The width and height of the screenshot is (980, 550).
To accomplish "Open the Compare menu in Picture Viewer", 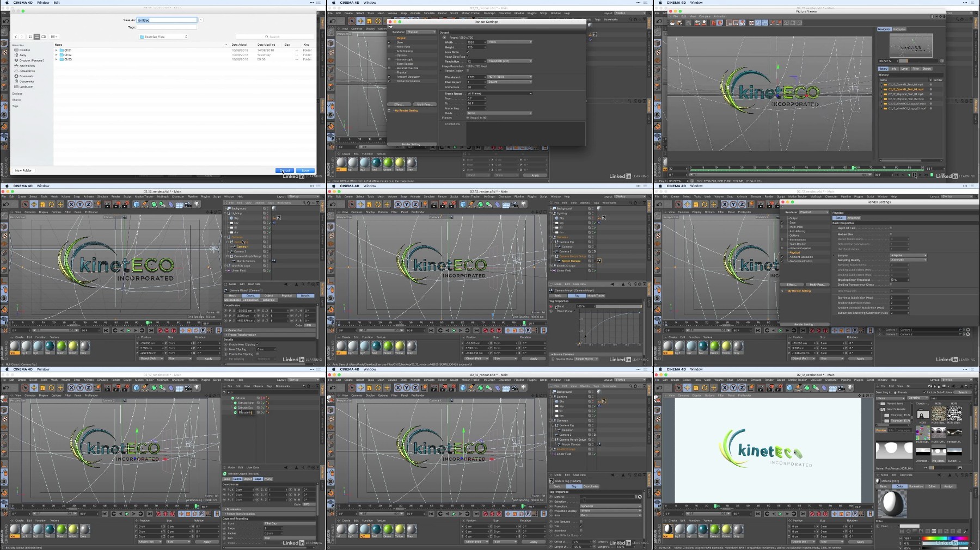I will point(704,16).
